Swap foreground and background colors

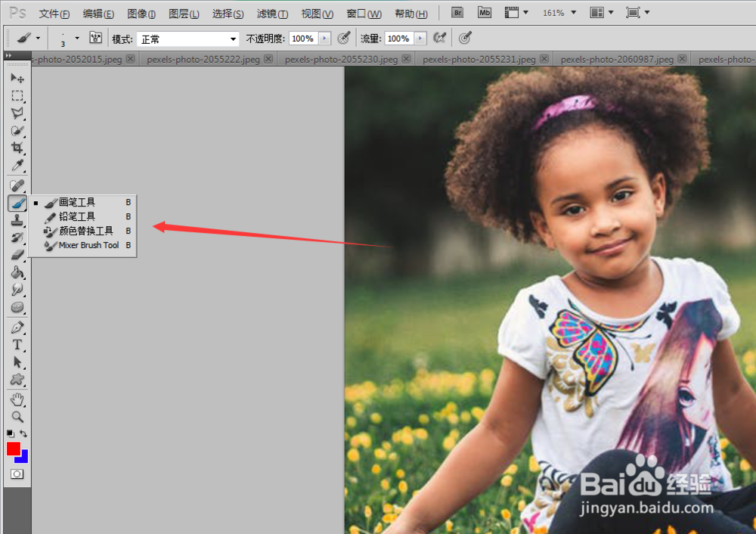tap(23, 433)
